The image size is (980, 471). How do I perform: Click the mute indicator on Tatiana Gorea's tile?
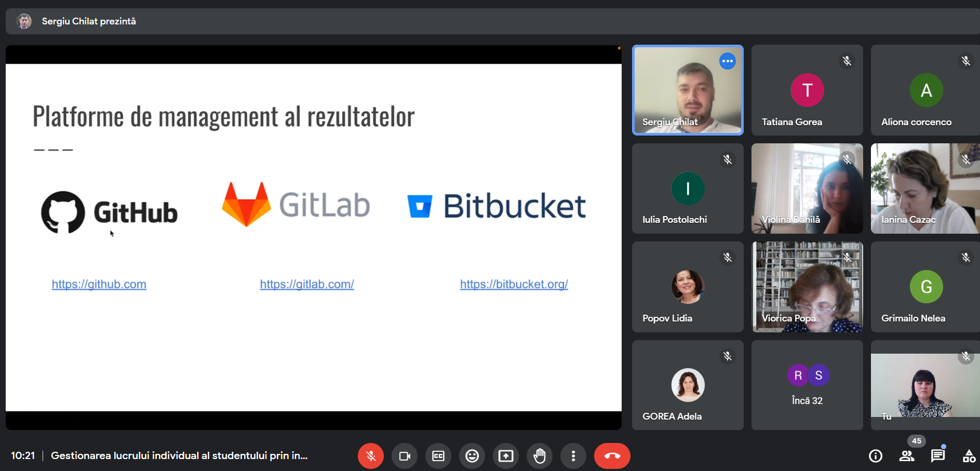pyautogui.click(x=847, y=61)
